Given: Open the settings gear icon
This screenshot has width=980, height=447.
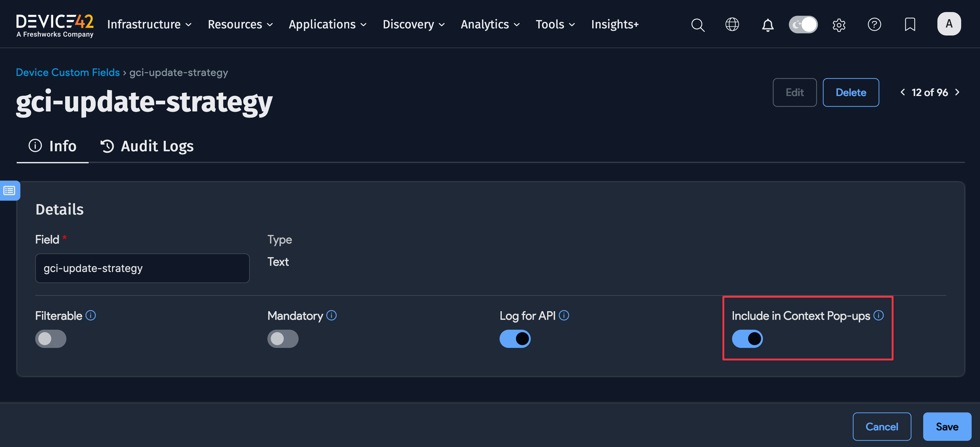Looking at the screenshot, I should click(x=839, y=25).
